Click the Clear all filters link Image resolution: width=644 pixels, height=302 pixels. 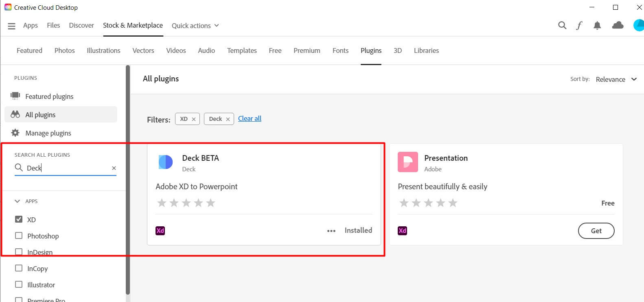[250, 118]
